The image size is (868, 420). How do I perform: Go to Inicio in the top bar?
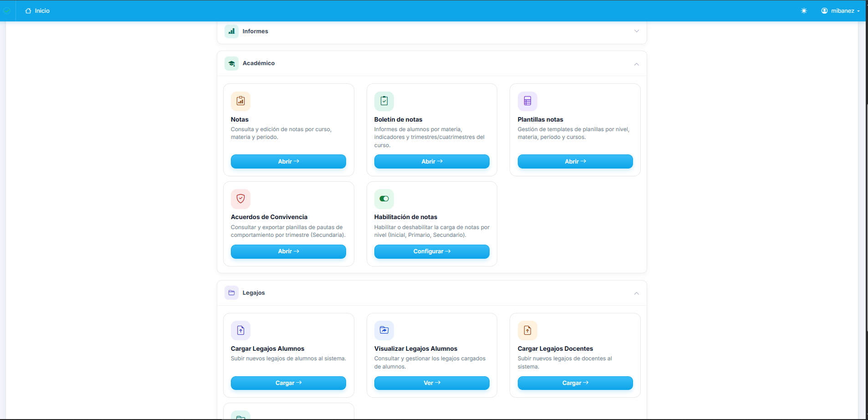tap(38, 11)
